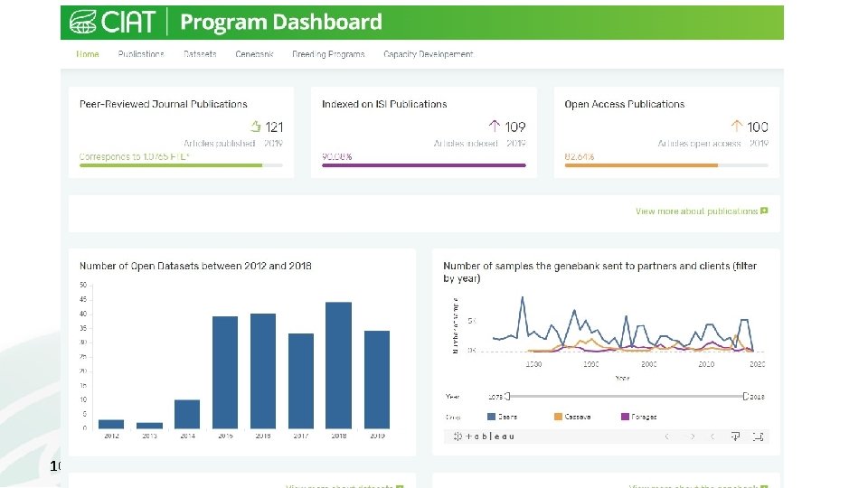Click the Year slider left handle at 1973
868x488 pixels.
[x=507, y=396]
